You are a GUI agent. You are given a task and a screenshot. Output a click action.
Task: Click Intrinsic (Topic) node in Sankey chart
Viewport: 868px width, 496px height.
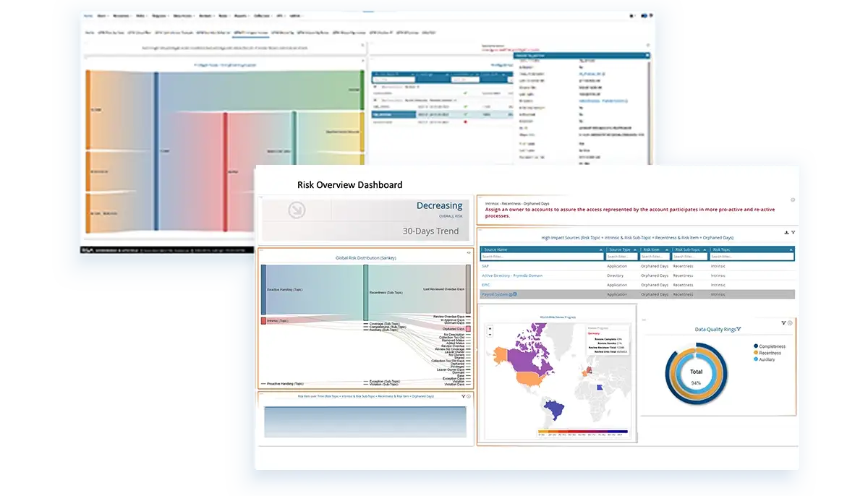(x=263, y=320)
